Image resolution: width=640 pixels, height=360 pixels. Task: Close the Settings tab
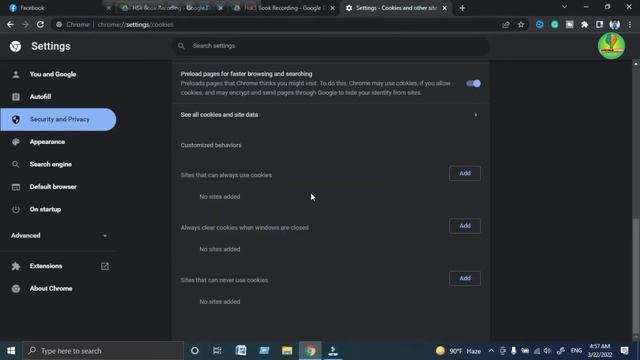pos(444,8)
